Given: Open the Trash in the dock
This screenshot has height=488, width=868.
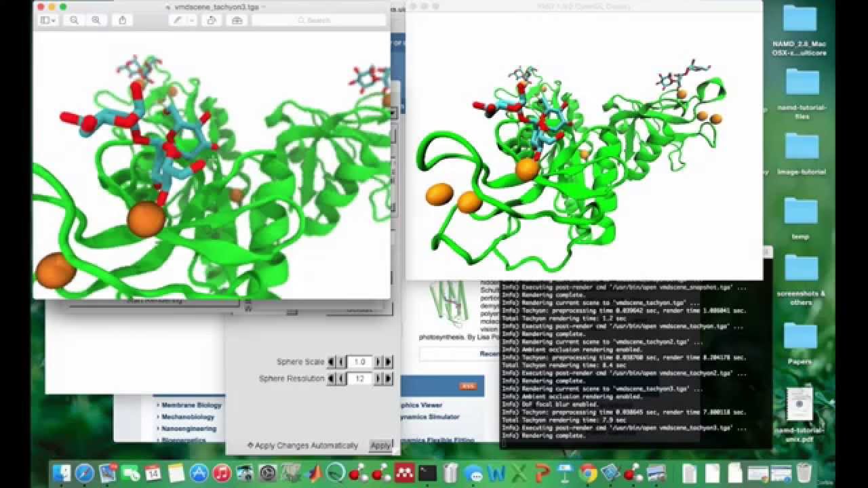Looking at the screenshot, I should click(804, 472).
